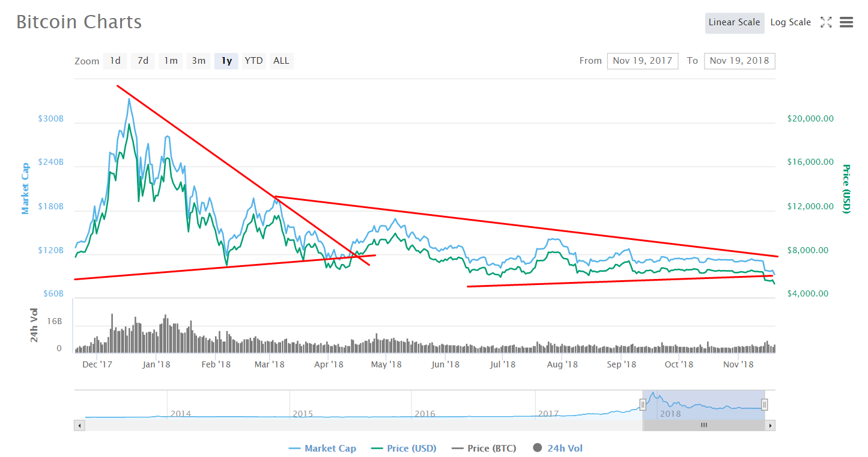
Task: Set zoom range to 3m
Action: (x=199, y=61)
